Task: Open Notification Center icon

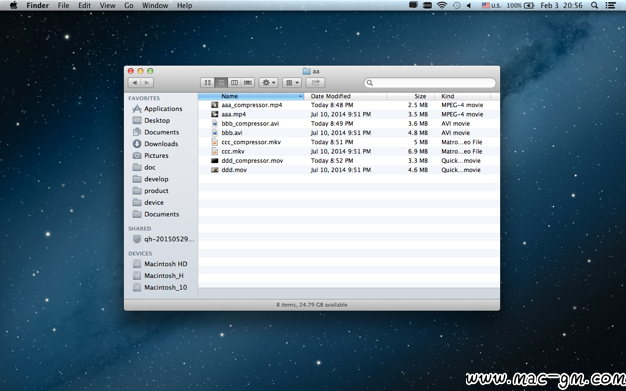Action: point(610,5)
